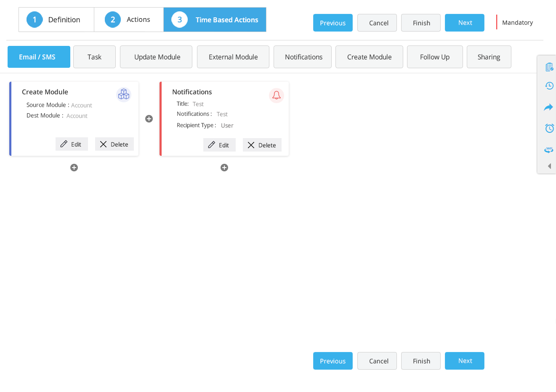556x392 pixels.
Task: Open the Update Module tab
Action: tap(156, 56)
